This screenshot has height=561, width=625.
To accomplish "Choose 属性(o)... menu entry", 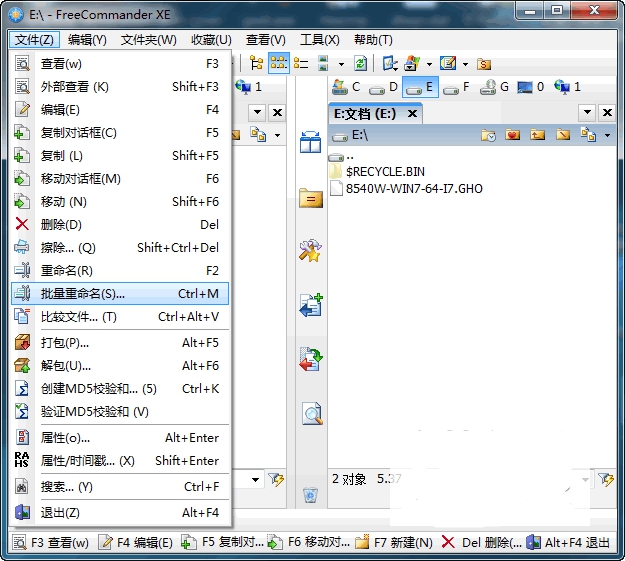I will pyautogui.click(x=120, y=438).
